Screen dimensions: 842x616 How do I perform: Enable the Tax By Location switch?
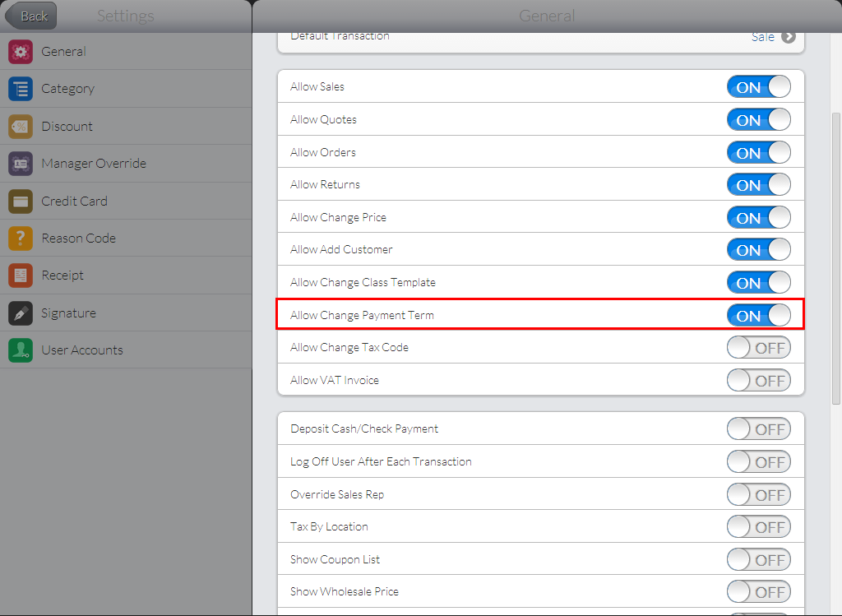tap(759, 527)
